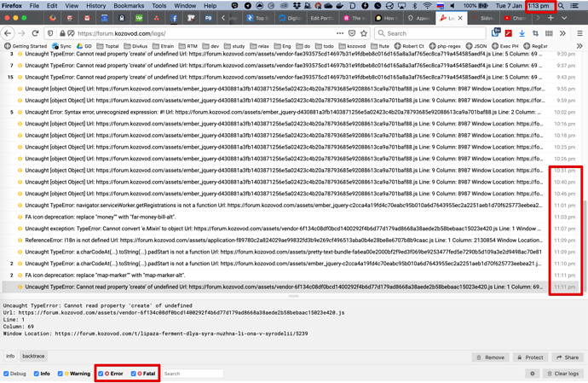Click the Remove button
The height and width of the screenshot is (383, 588).
pyautogui.click(x=491, y=357)
